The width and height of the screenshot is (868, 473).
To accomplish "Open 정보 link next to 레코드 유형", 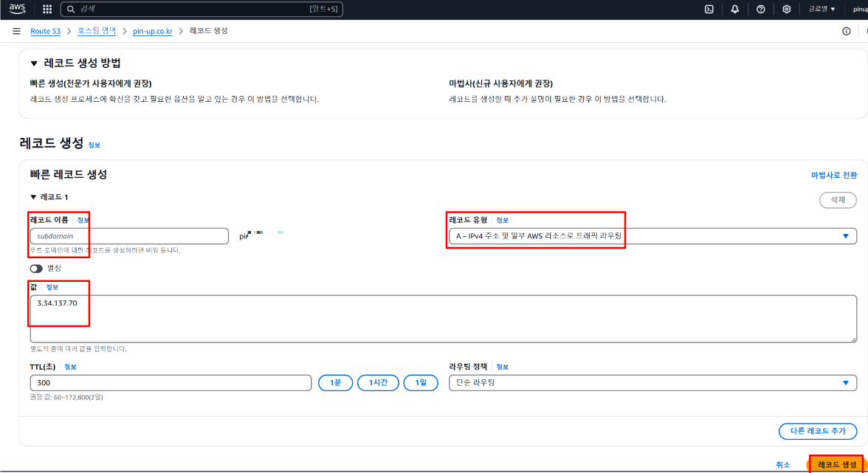I will tap(502, 220).
